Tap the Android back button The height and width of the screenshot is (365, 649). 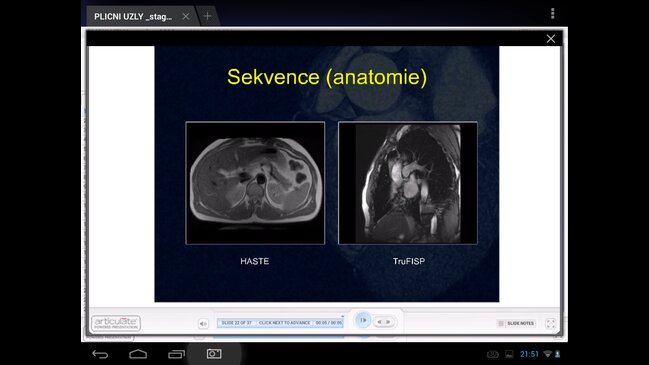[100, 354]
